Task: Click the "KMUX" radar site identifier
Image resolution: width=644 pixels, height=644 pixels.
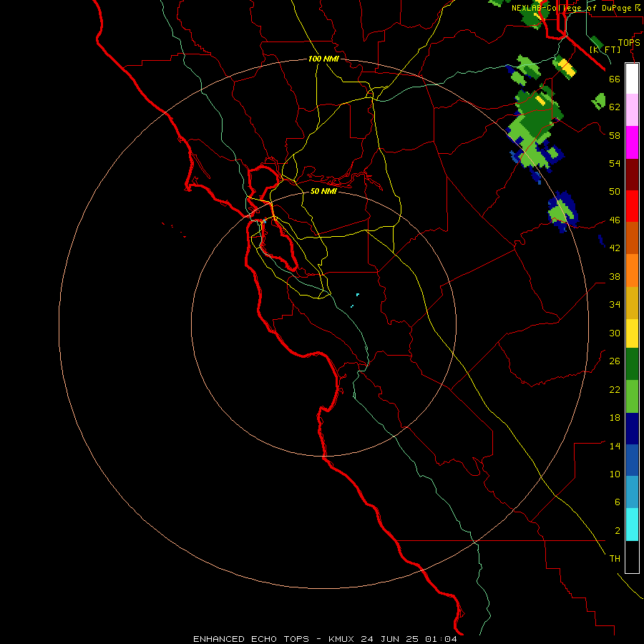Action: click(341, 639)
